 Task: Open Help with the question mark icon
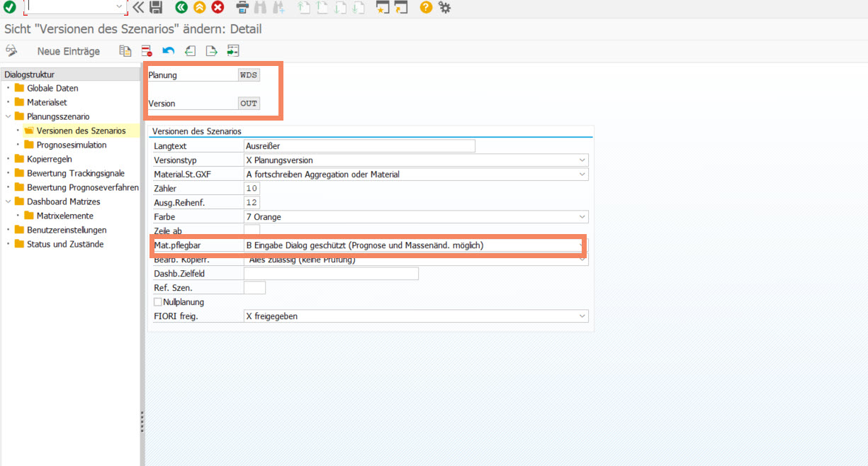[426, 7]
